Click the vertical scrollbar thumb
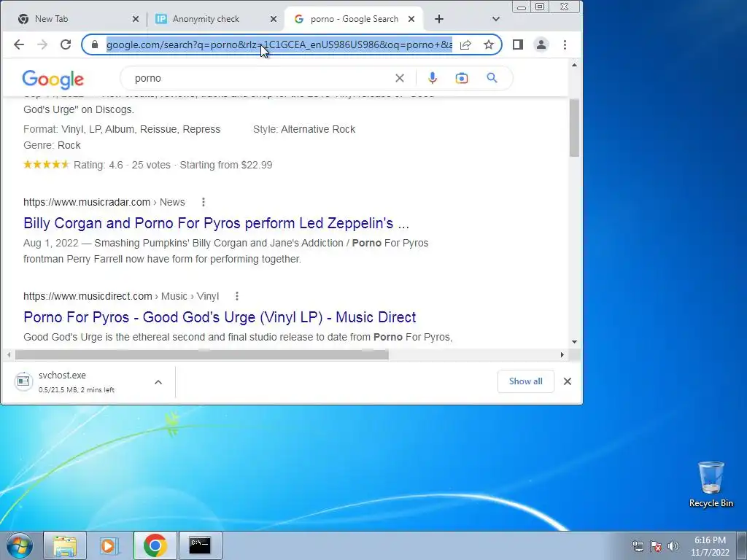Screen dimensions: 747x560 [574, 128]
